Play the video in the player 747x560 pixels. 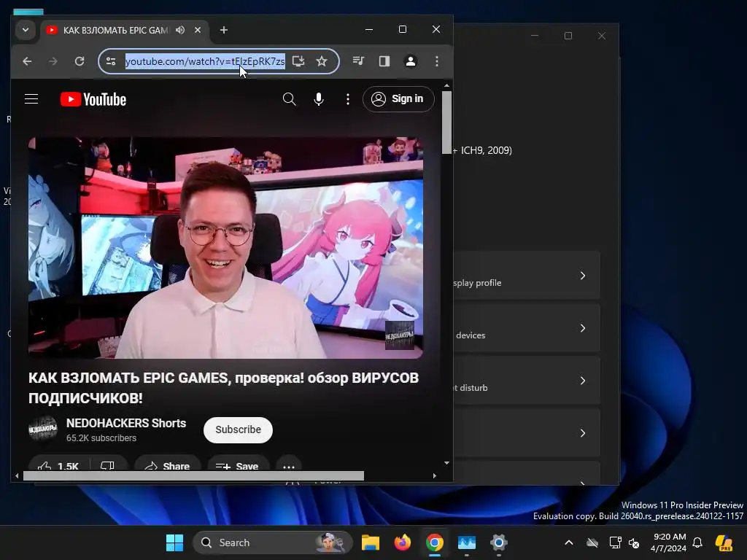click(x=225, y=248)
